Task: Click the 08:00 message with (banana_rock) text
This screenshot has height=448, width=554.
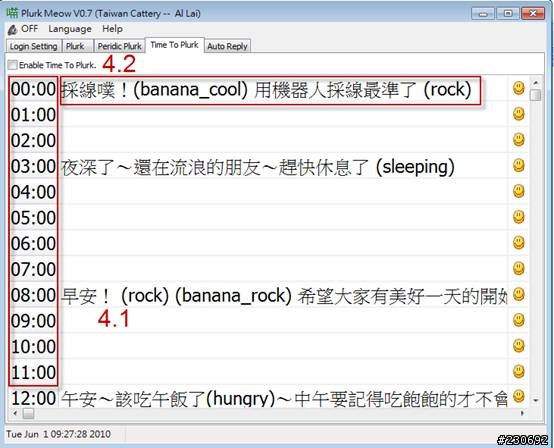Action: click(284, 295)
